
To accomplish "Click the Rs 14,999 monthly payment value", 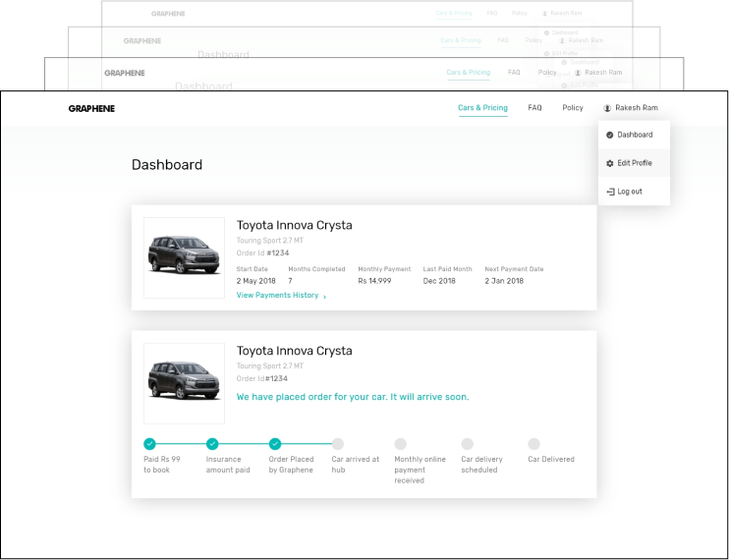I will [374, 281].
